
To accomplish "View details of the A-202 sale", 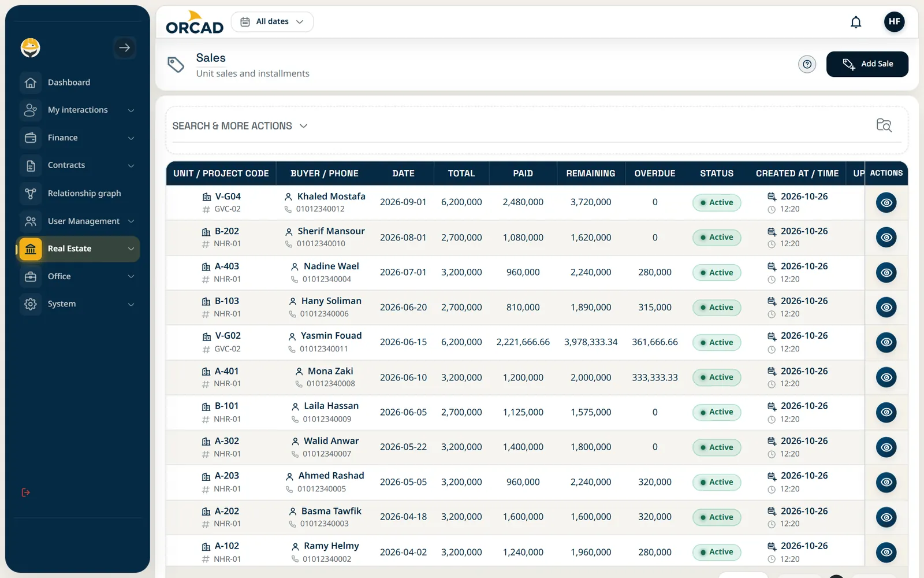I will click(886, 517).
